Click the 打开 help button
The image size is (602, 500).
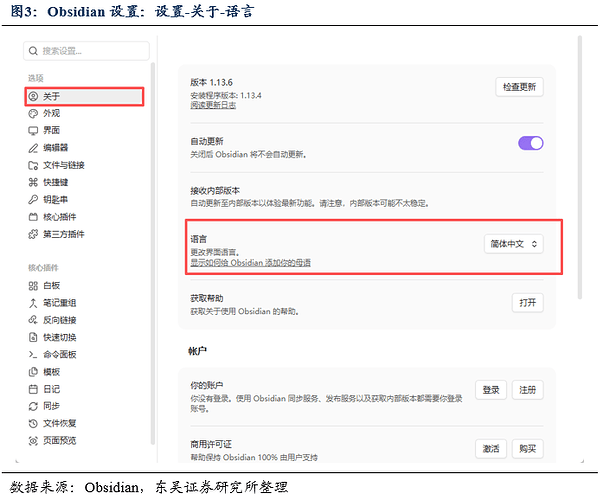tap(528, 303)
